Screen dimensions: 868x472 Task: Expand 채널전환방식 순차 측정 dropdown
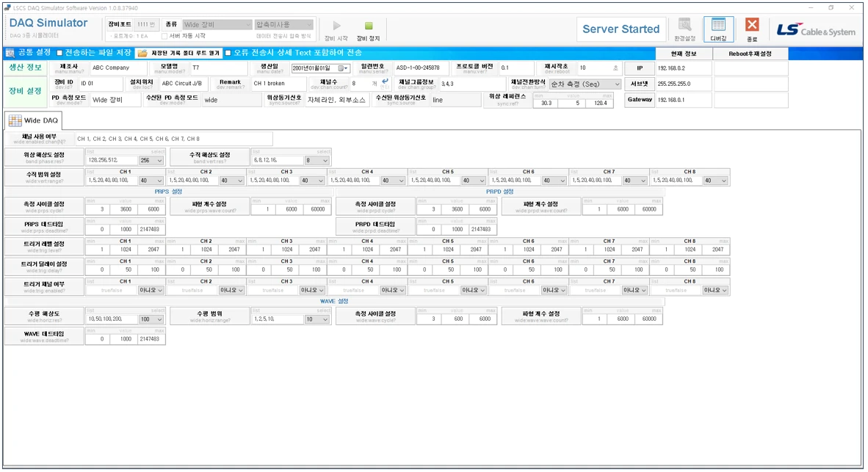[585, 84]
